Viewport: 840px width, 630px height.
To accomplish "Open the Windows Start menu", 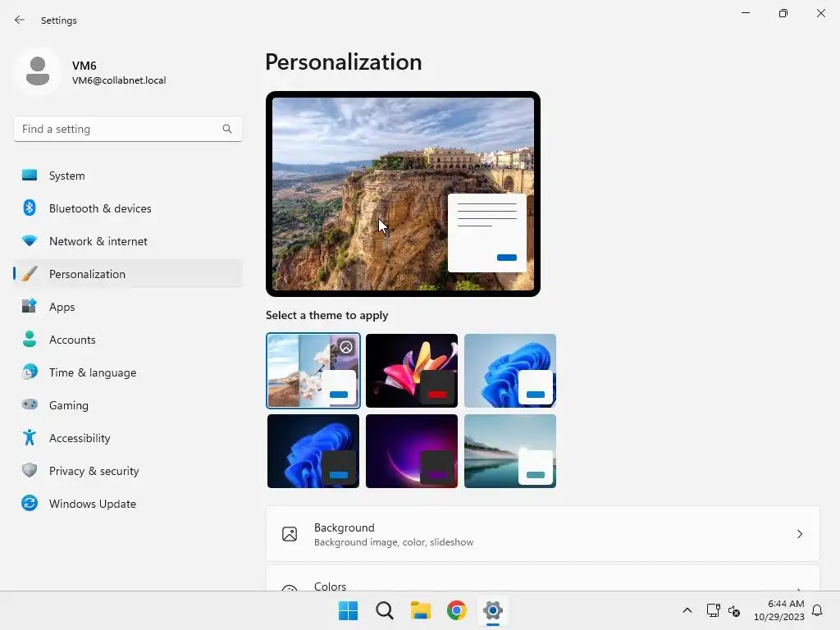I will point(348,610).
